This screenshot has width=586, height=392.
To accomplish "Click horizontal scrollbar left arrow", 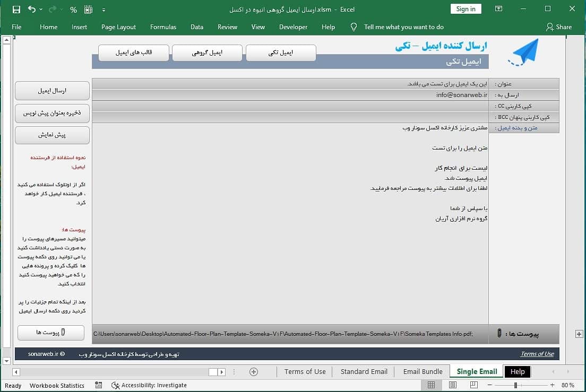I will coord(16,372).
